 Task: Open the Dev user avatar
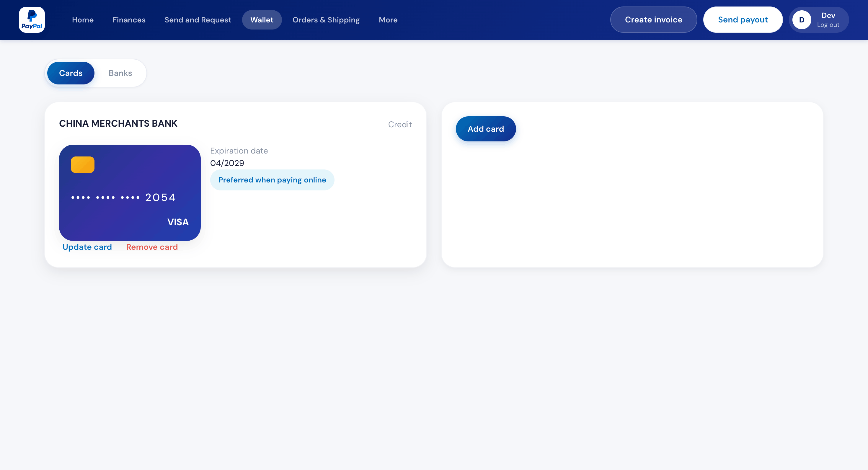click(x=802, y=20)
